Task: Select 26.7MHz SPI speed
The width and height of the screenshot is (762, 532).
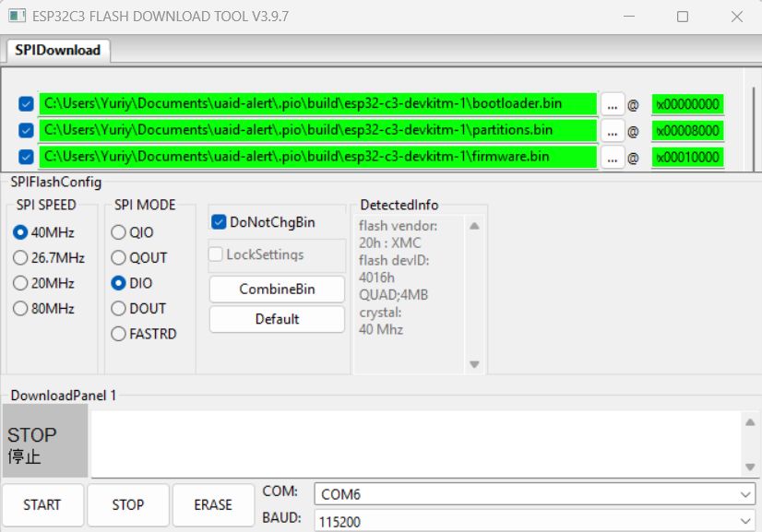Action: coord(49,257)
